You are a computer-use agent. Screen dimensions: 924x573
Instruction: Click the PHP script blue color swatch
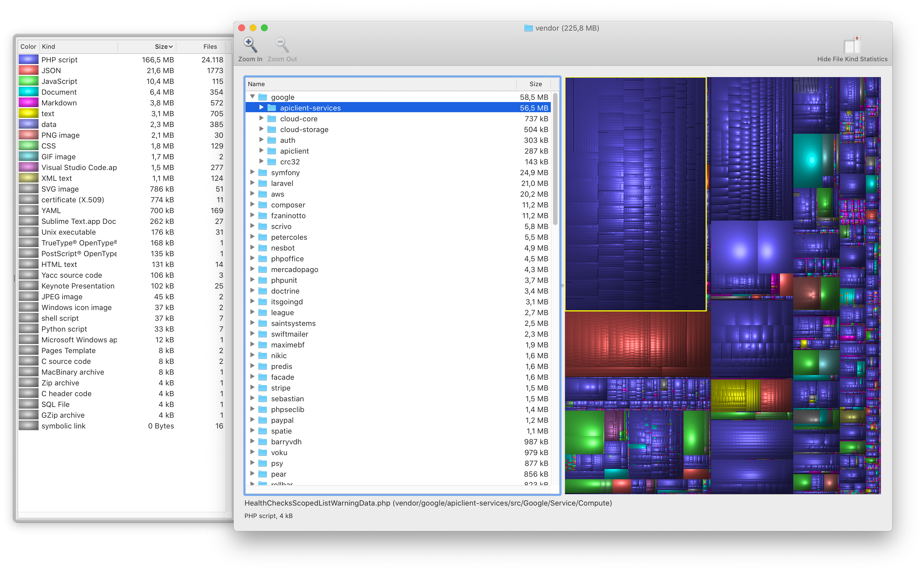(x=28, y=60)
